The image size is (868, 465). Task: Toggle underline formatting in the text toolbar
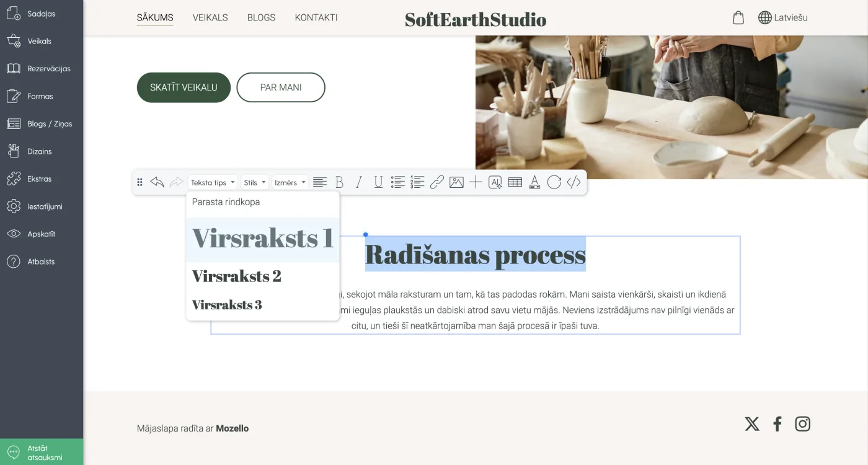378,182
